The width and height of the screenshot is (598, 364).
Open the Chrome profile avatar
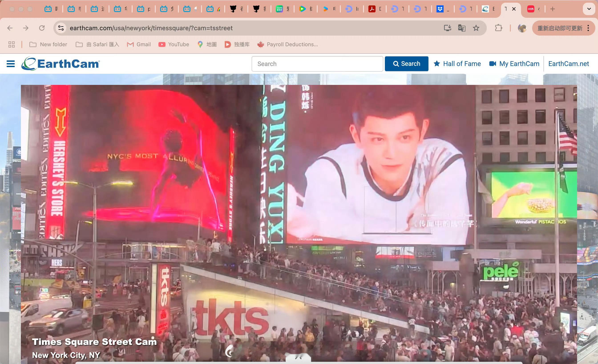(522, 28)
